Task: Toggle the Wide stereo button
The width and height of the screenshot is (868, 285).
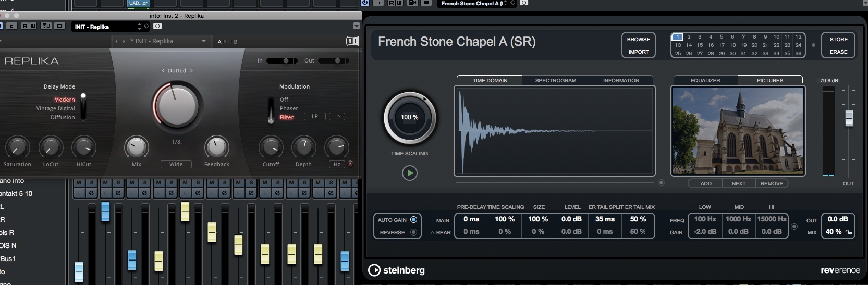Action: click(176, 164)
